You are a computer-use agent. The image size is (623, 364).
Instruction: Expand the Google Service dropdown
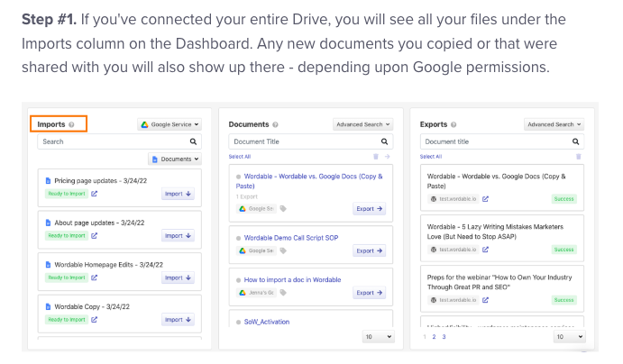click(x=169, y=124)
